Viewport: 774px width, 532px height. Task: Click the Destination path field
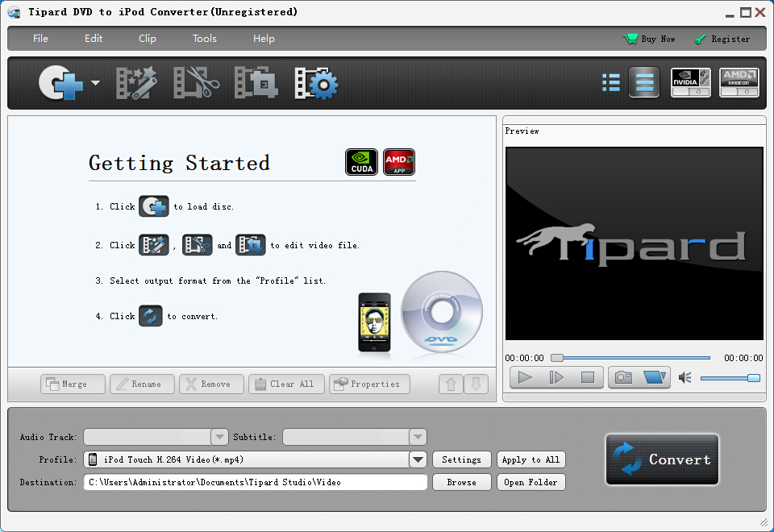tap(256, 482)
